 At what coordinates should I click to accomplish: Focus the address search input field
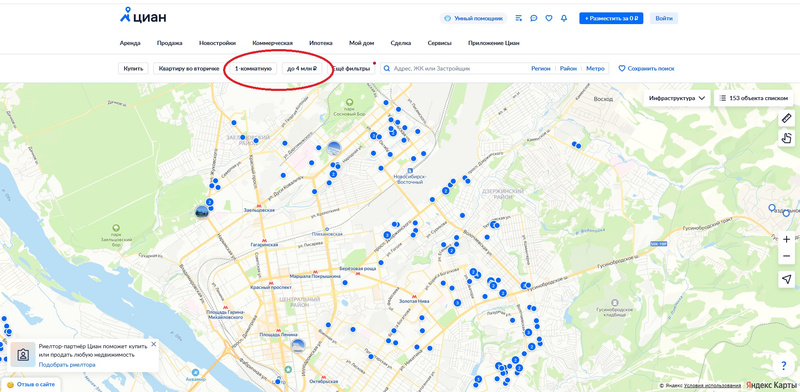(x=459, y=68)
